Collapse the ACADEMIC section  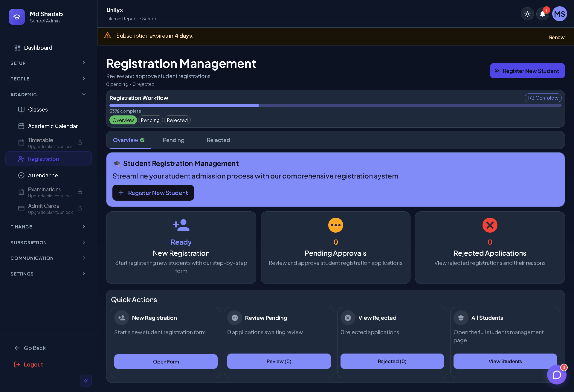pos(48,94)
